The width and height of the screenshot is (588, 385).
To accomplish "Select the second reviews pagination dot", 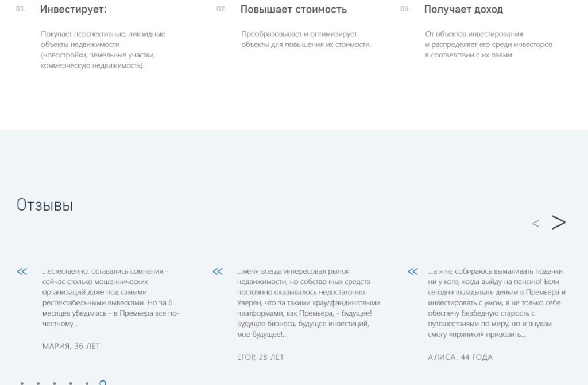I will coord(38,383).
